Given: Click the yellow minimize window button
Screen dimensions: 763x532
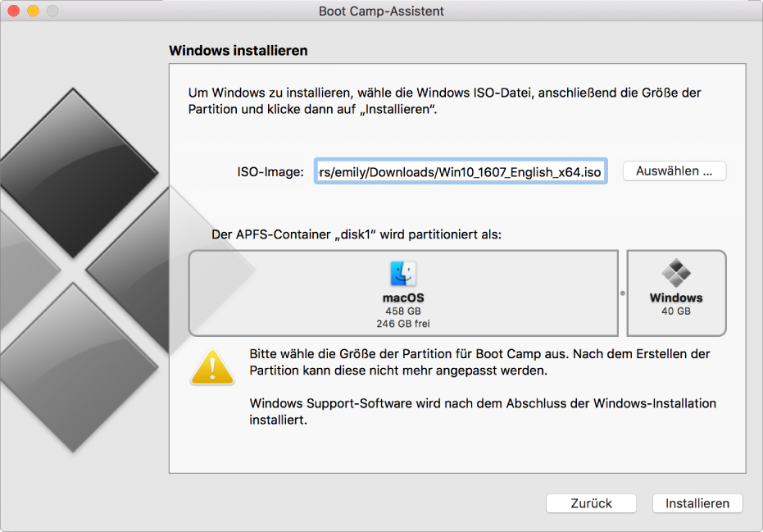Looking at the screenshot, I should [x=33, y=11].
